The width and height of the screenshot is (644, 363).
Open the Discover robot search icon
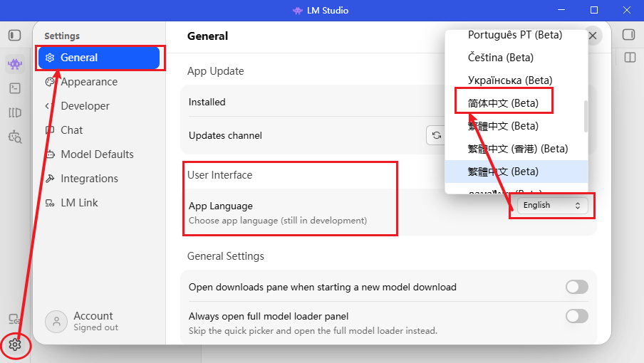coord(15,137)
